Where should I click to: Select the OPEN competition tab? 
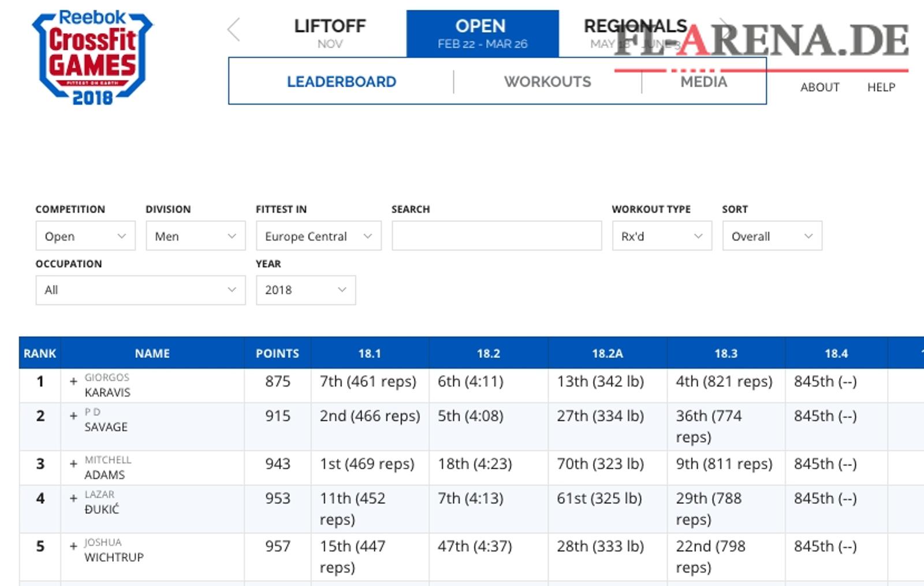tap(482, 33)
